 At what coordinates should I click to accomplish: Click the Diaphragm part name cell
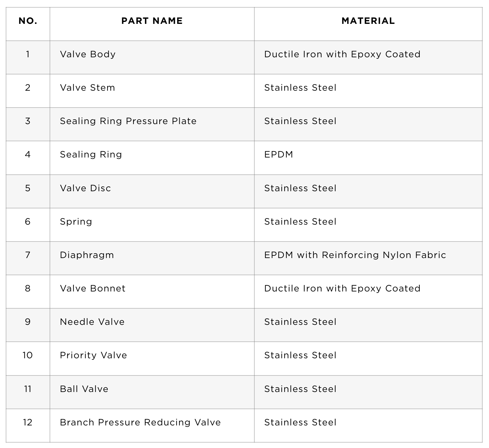point(152,258)
